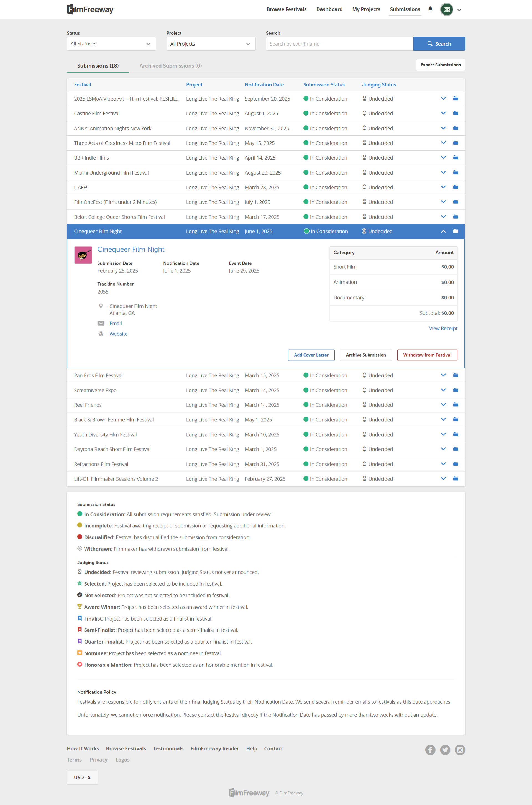532x805 pixels.
Task: Open the View Receipt link
Action: (443, 328)
